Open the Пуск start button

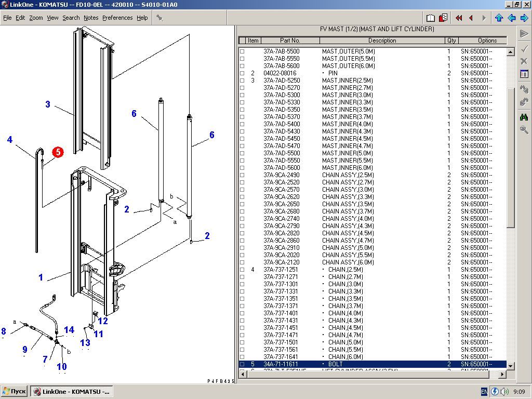[x=14, y=392]
